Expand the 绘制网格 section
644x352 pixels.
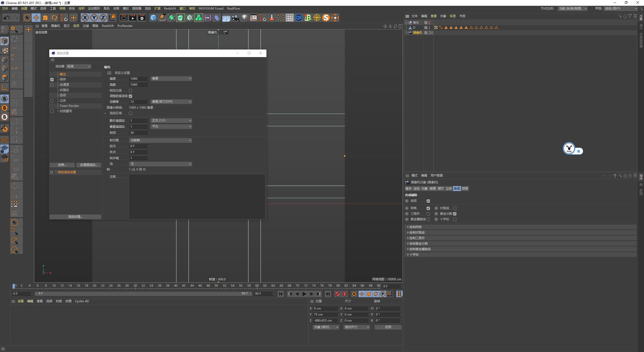click(415, 227)
